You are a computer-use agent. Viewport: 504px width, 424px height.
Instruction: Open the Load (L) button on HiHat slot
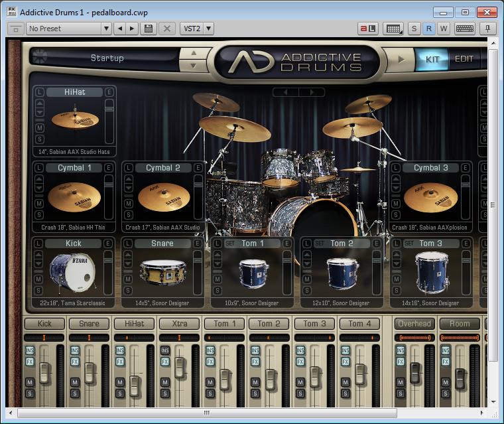click(39, 92)
